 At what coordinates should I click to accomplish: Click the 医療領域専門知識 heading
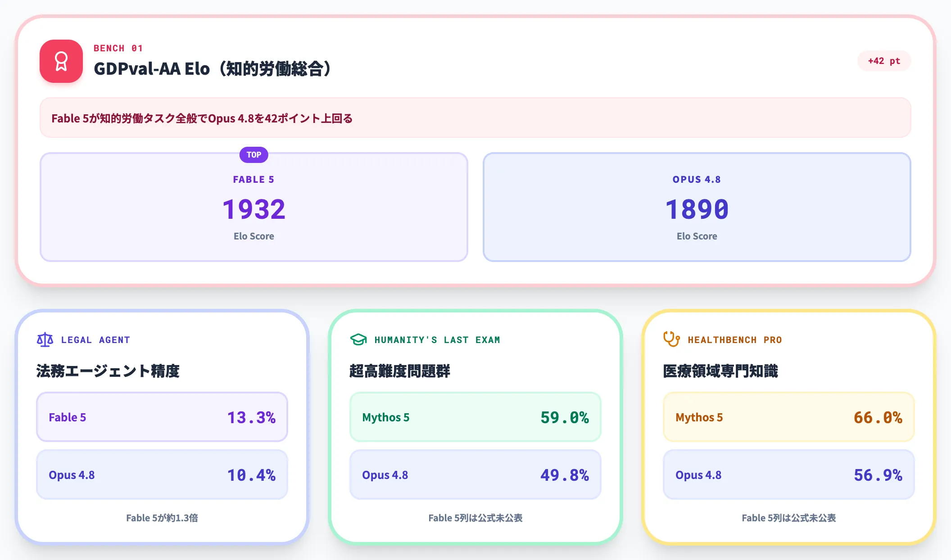(x=720, y=371)
